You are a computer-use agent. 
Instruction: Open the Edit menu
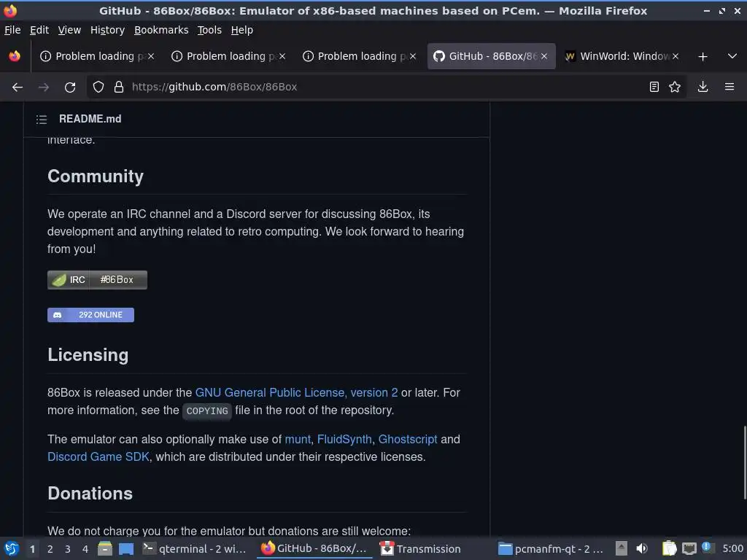[x=39, y=30]
